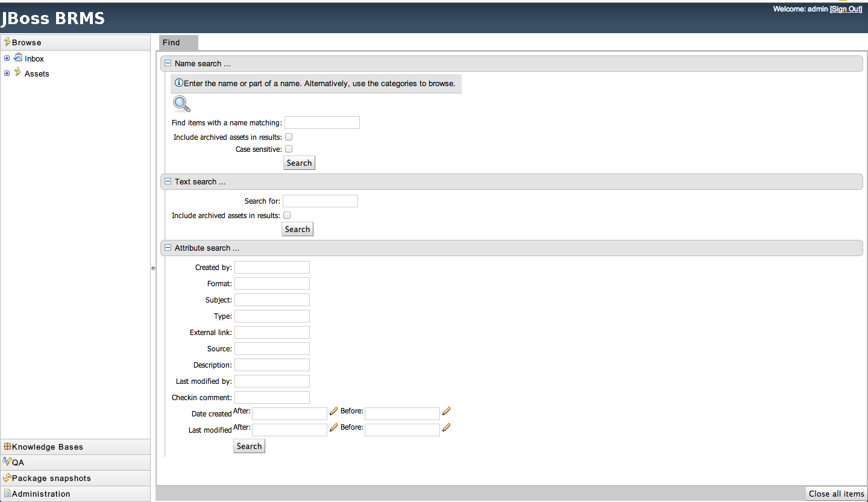Click the magnifying glass search icon
868x502 pixels.
pyautogui.click(x=181, y=104)
